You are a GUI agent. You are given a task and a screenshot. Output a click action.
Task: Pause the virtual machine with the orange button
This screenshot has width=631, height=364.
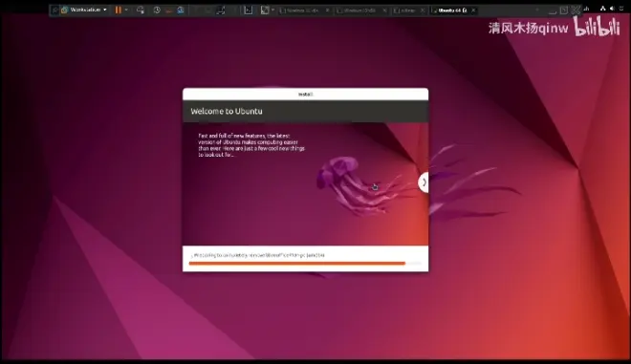pos(118,11)
